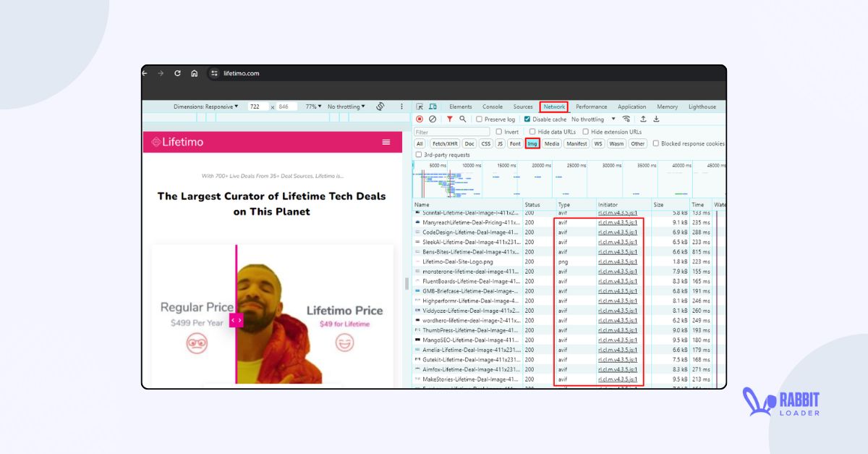The image size is (868, 454).
Task: Toggle the device toolbar icon
Action: click(x=433, y=106)
